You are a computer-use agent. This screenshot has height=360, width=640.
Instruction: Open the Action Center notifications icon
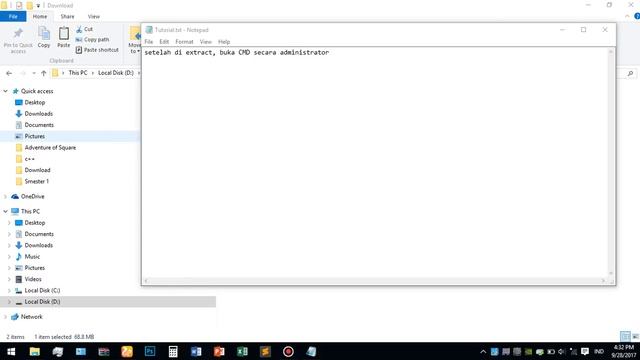pyautogui.click(x=585, y=352)
